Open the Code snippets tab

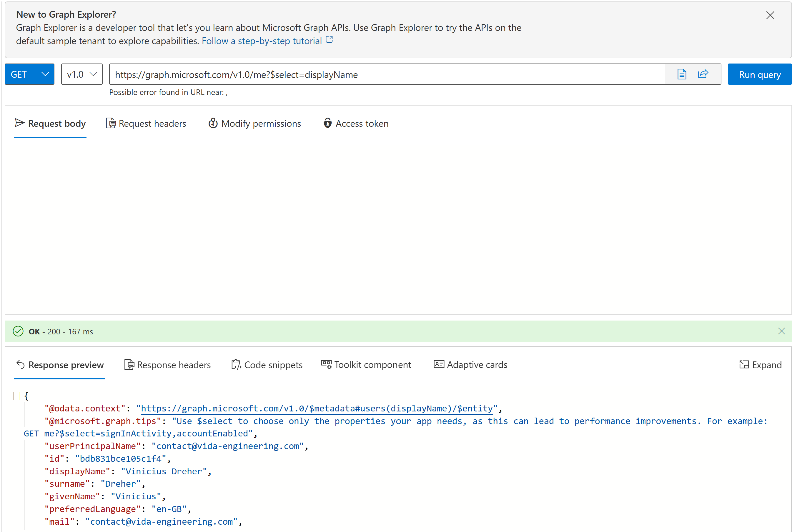coord(267,365)
